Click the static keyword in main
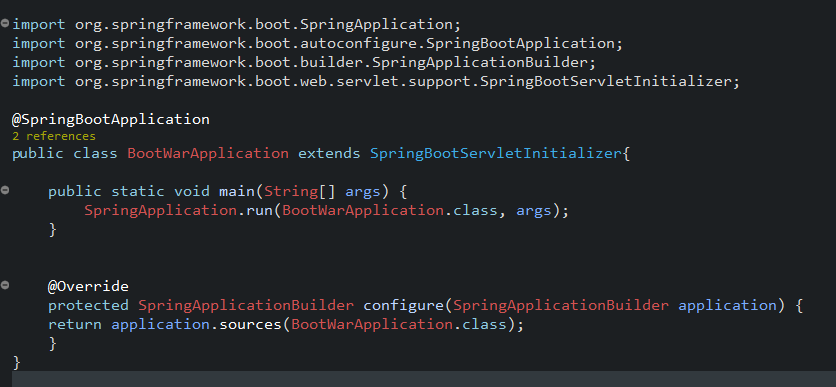The image size is (836, 387). click(x=138, y=192)
